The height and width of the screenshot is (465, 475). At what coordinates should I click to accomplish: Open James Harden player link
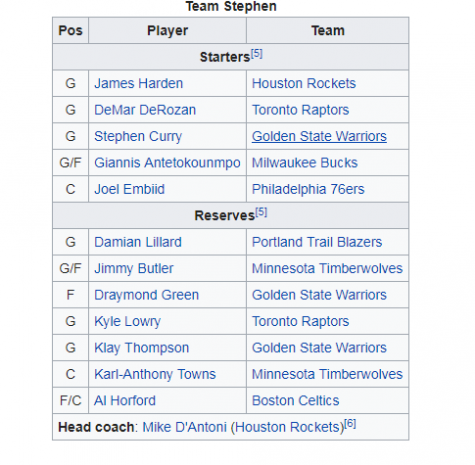pyautogui.click(x=139, y=83)
